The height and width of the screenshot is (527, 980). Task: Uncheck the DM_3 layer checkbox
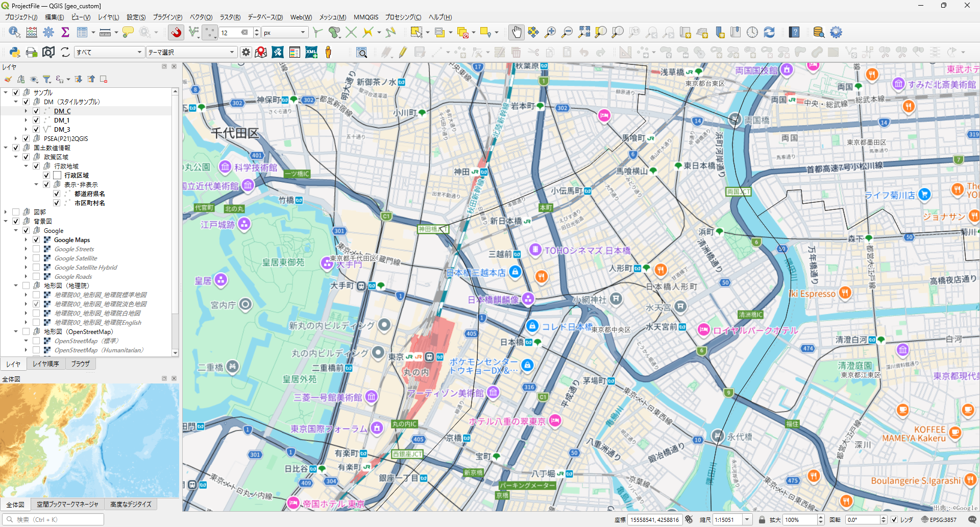[x=36, y=129]
